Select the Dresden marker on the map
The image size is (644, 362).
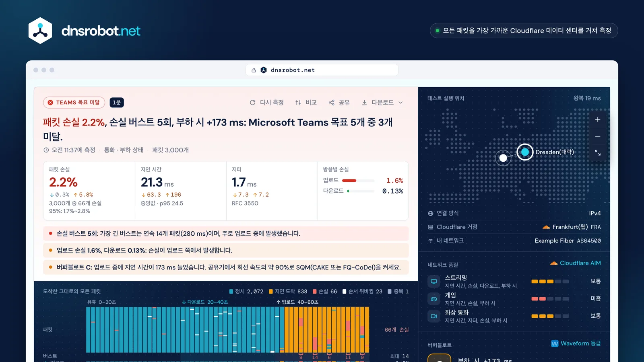click(x=525, y=152)
